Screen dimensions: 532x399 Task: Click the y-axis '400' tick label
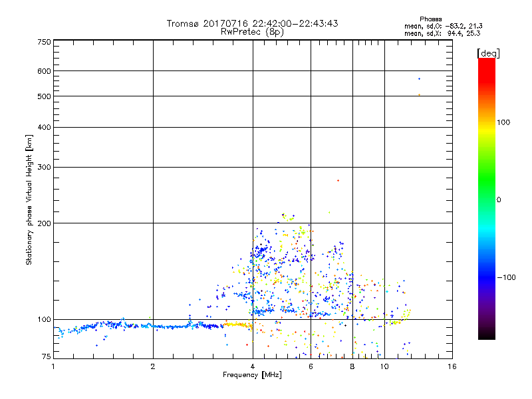[44, 127]
